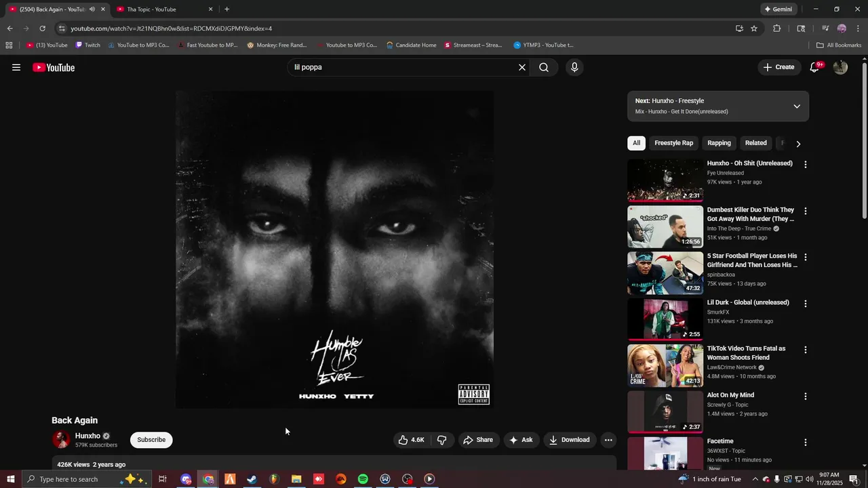The width and height of the screenshot is (868, 488).
Task: Open Hunxho - Oh Shit thumbnail
Action: point(665,180)
